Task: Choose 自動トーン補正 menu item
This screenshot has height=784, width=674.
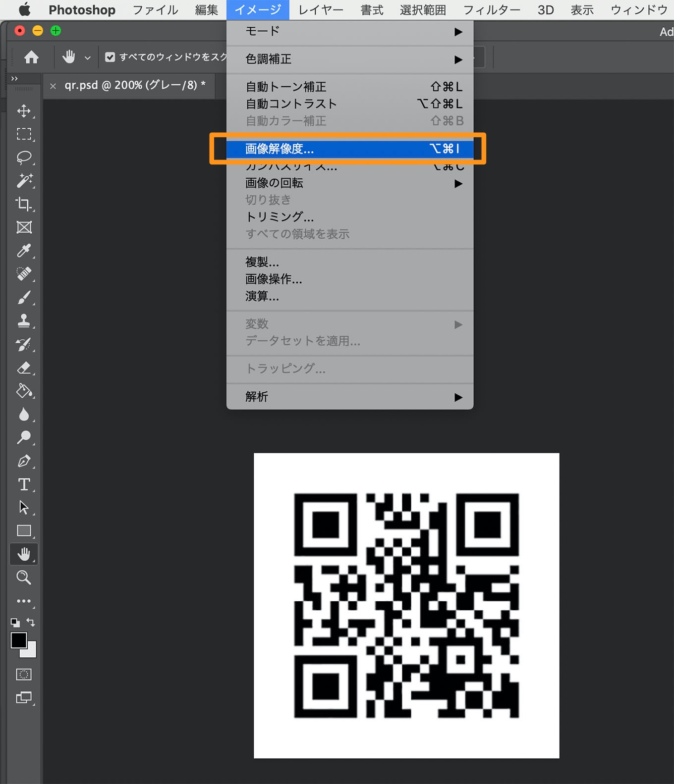Action: pyautogui.click(x=350, y=87)
